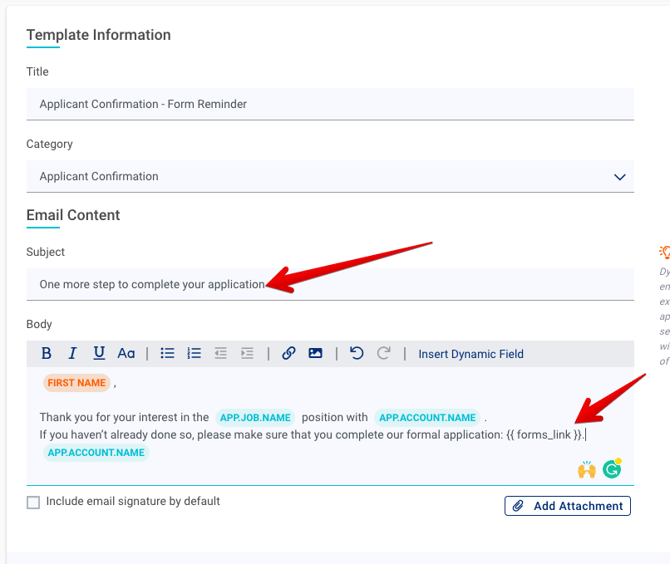Open the Grammarly icon in editor
Image resolution: width=670 pixels, height=564 pixels.
click(x=612, y=468)
